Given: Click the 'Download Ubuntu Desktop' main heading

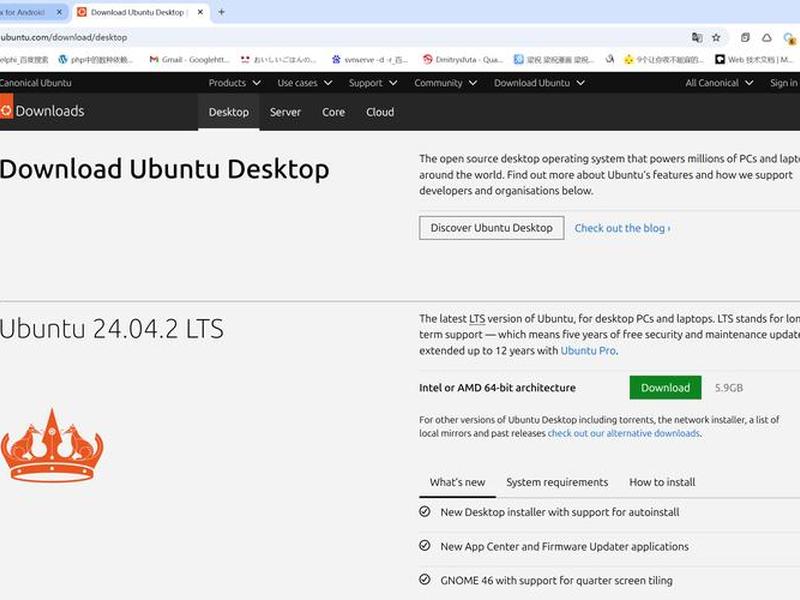Looking at the screenshot, I should [x=164, y=169].
